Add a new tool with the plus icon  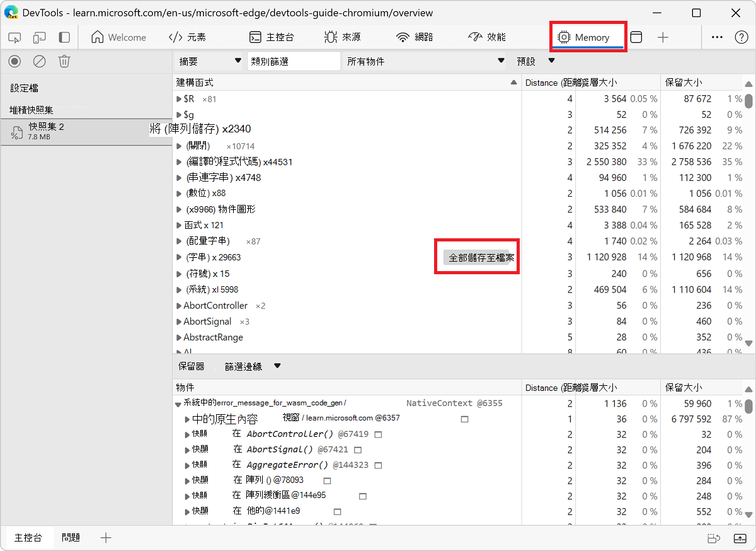[663, 37]
